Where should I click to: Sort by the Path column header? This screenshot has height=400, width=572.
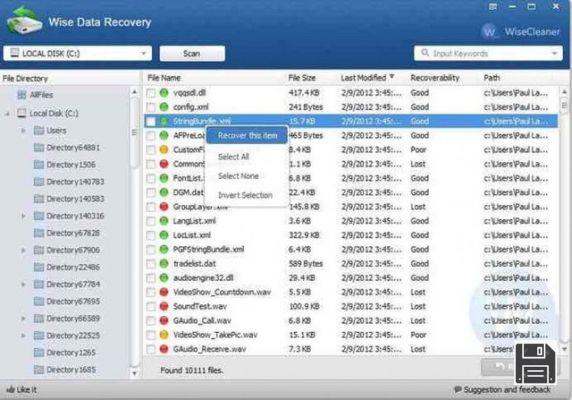click(x=492, y=78)
